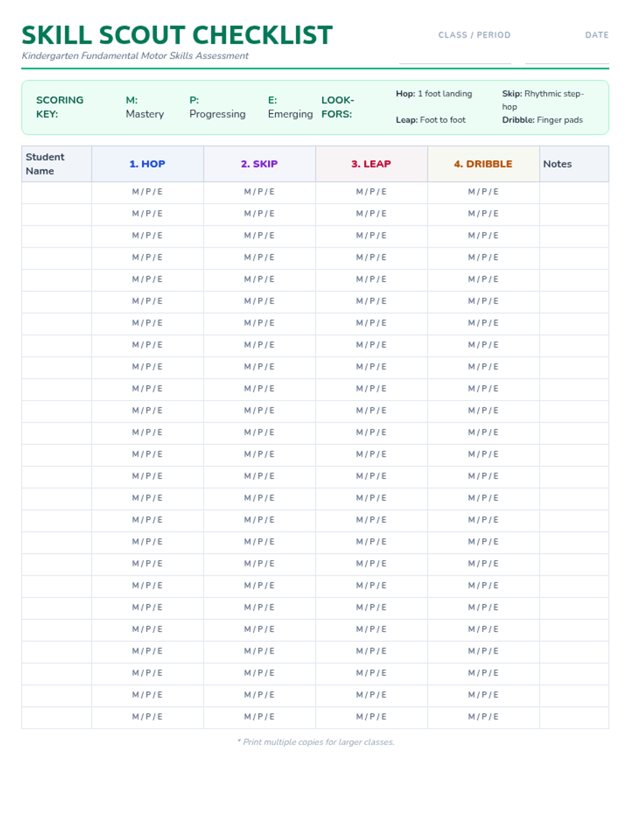630x840 pixels.
Task: Click the first row's empty Notes cell
Action: tap(574, 193)
